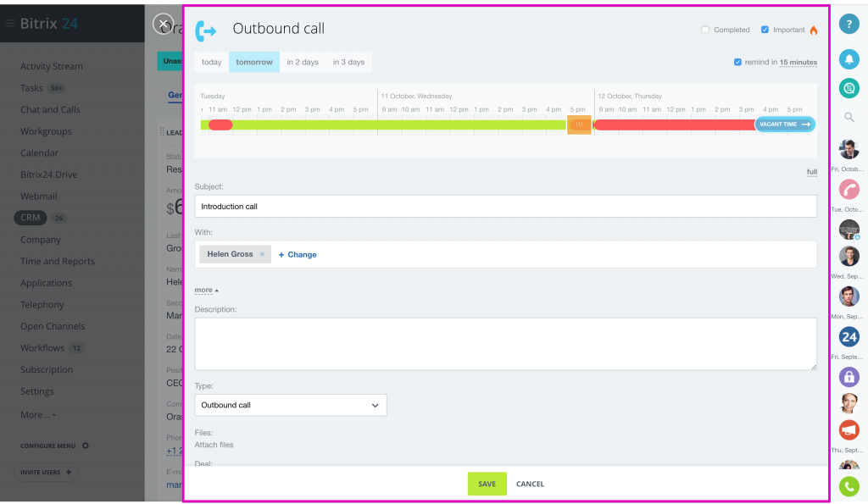
Task: Open the red megaphone announcement icon
Action: point(849,429)
